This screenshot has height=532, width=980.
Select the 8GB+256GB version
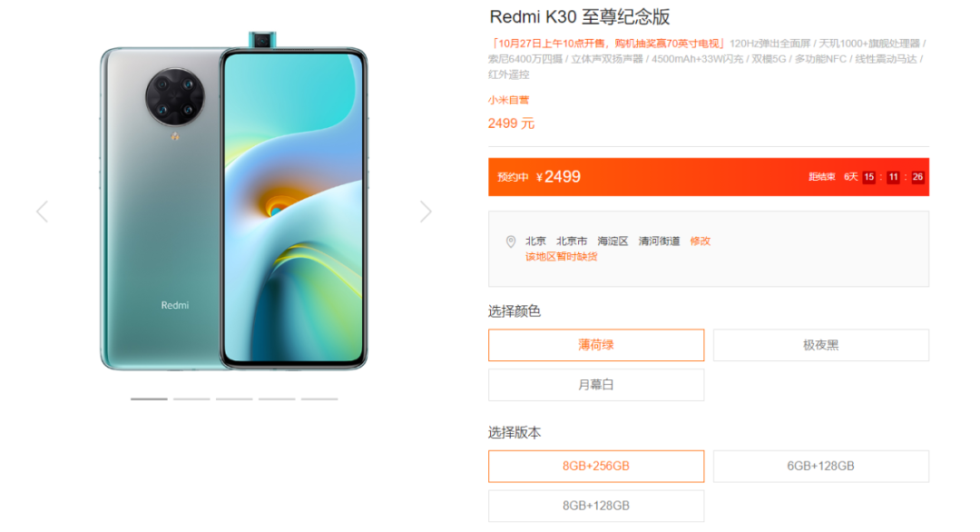coord(595,467)
